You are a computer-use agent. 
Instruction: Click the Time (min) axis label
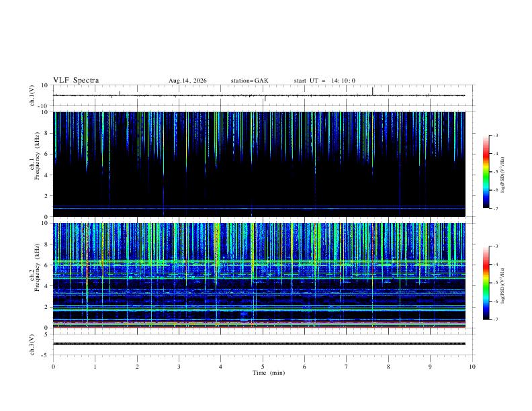[269, 373]
